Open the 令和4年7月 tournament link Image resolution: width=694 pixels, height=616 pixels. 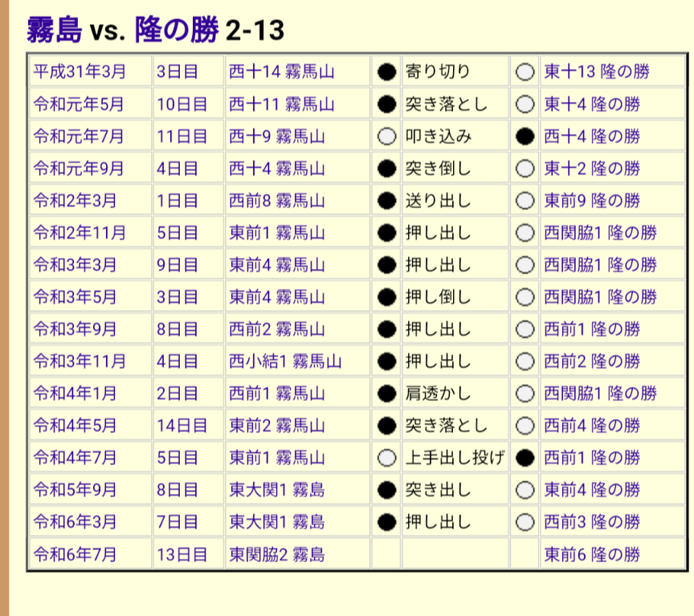[x=75, y=458]
